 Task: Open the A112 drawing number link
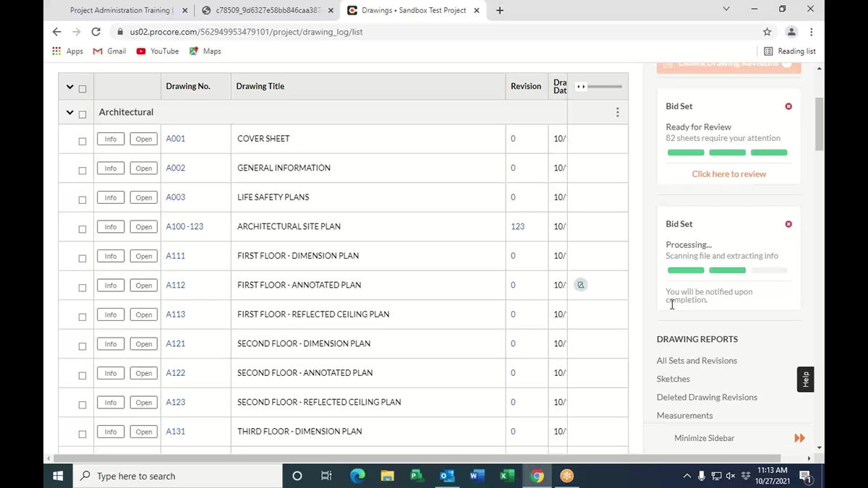176,285
